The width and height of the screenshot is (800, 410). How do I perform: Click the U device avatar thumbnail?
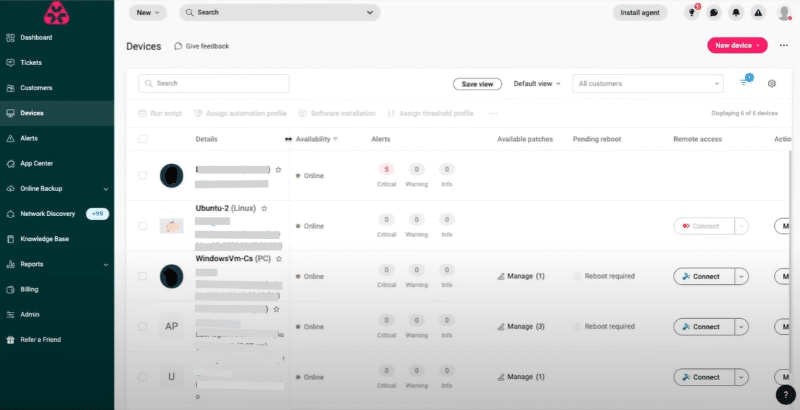coord(171,377)
